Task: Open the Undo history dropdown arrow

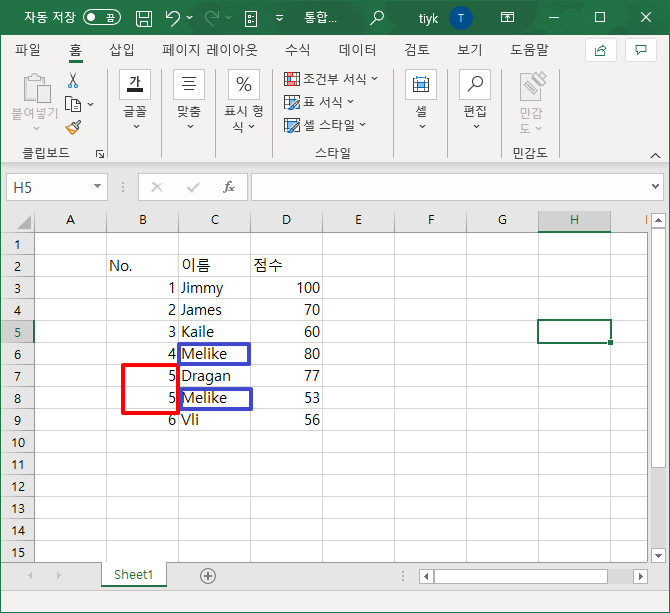Action: coord(190,18)
